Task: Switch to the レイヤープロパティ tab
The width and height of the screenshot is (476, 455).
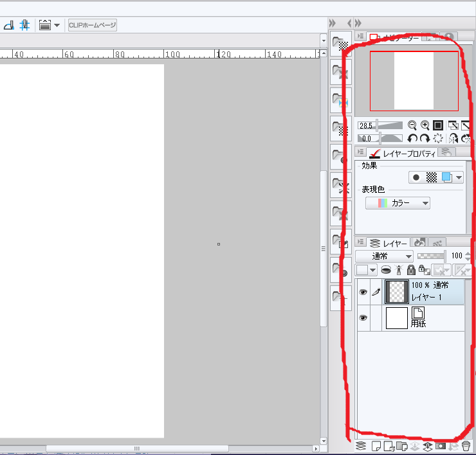Action: coord(402,153)
